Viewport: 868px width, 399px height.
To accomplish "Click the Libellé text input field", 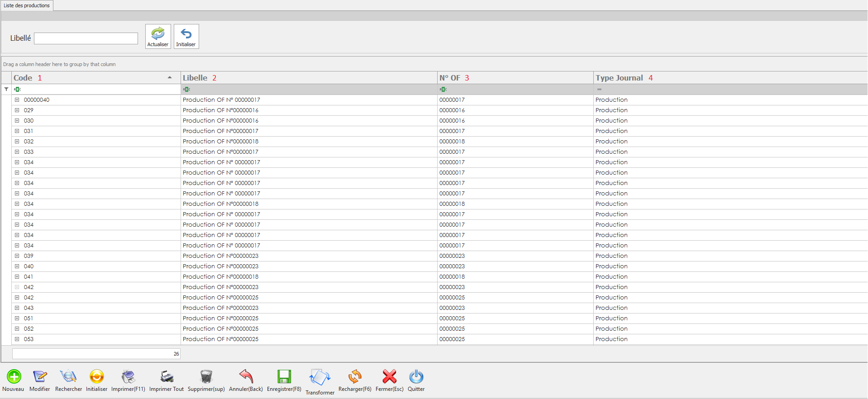I will tap(86, 38).
